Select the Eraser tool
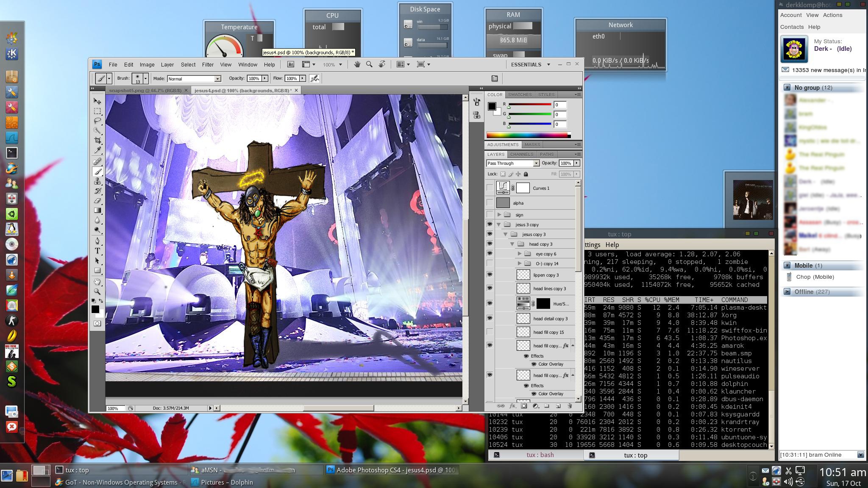This screenshot has height=488, width=868. [x=97, y=201]
